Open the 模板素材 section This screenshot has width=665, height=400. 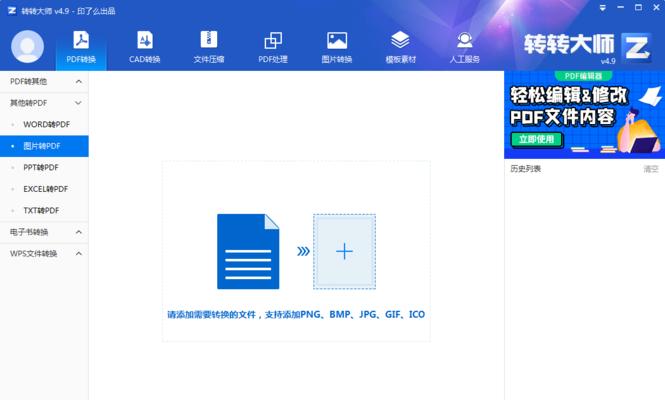coord(400,48)
